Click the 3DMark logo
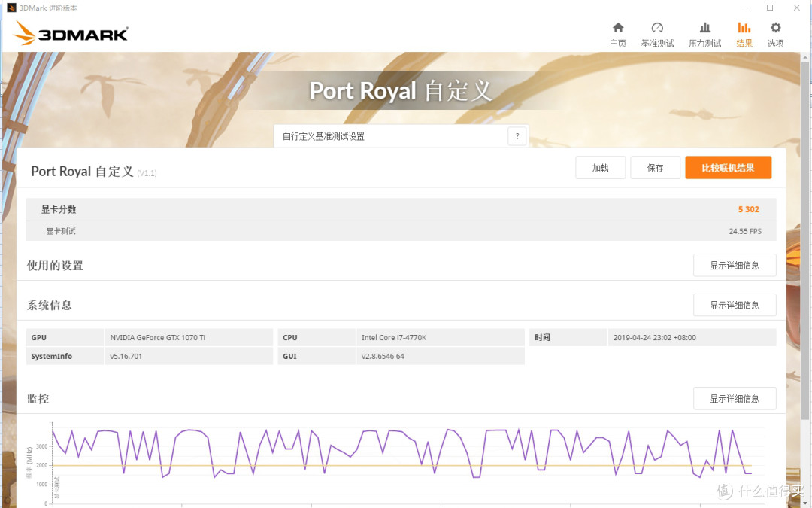Screen dimensions: 812x508 (x=71, y=33)
